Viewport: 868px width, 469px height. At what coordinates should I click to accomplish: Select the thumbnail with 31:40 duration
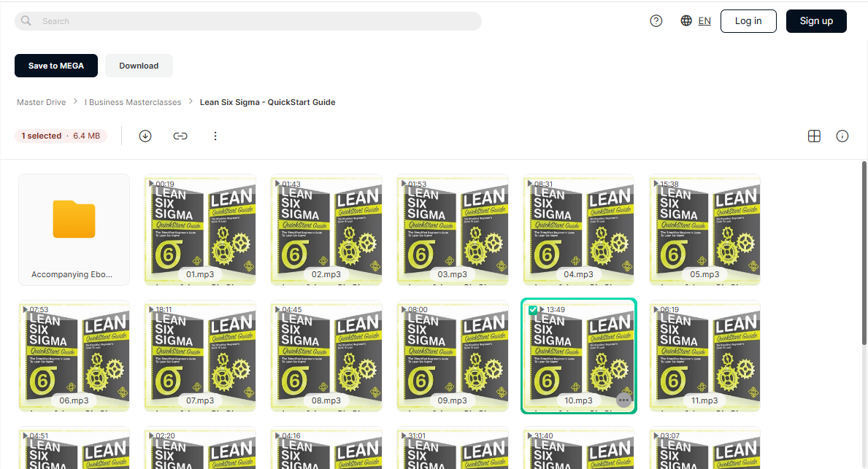pyautogui.click(x=579, y=448)
